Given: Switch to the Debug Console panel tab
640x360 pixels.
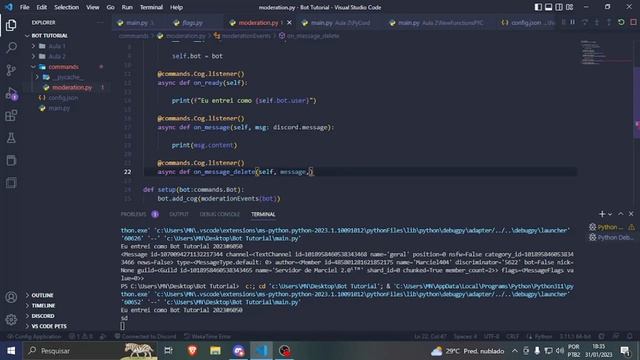Looking at the screenshot, I should click(220, 214).
